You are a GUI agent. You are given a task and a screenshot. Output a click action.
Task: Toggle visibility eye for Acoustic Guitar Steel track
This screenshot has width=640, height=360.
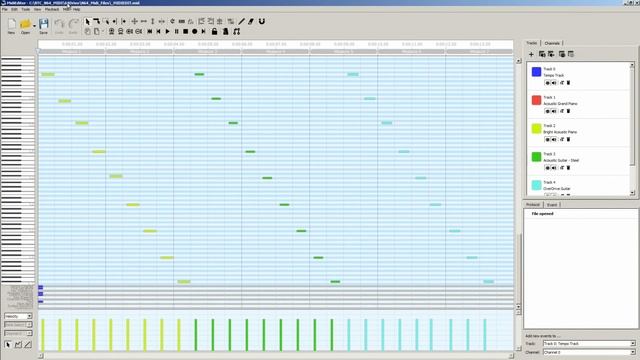click(547, 168)
